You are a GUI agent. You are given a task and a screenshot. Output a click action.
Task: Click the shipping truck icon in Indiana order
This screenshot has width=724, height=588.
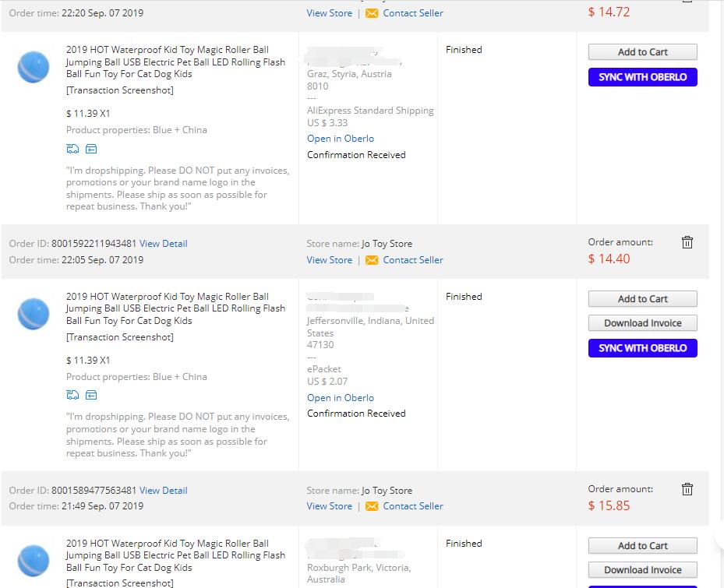72,395
